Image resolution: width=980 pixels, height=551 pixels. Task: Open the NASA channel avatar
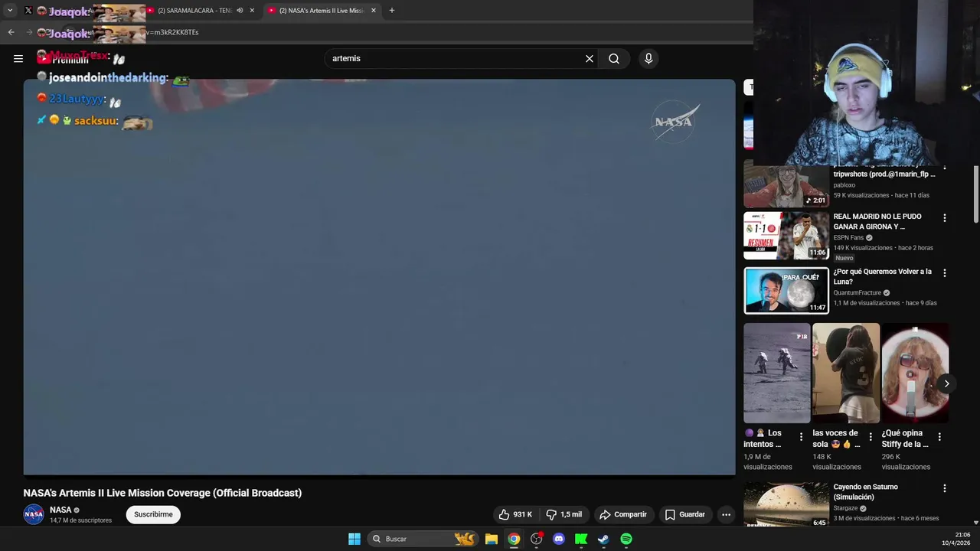tap(34, 514)
